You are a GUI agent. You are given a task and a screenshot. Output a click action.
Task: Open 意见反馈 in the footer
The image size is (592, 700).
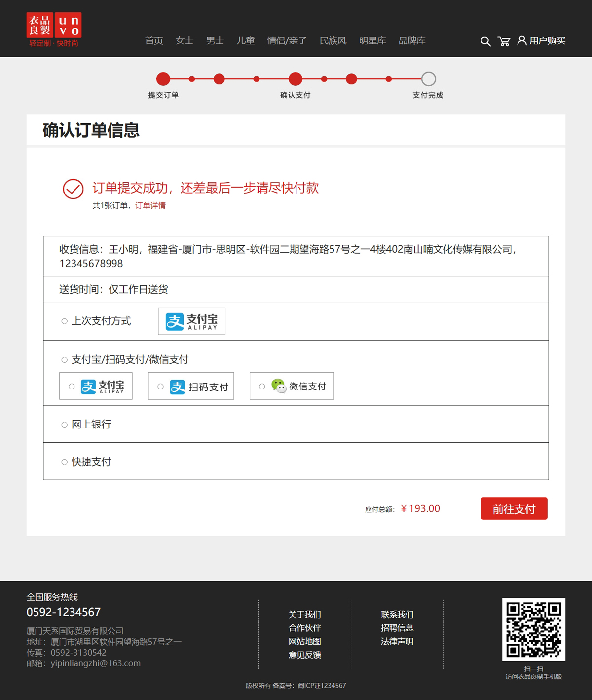click(305, 655)
